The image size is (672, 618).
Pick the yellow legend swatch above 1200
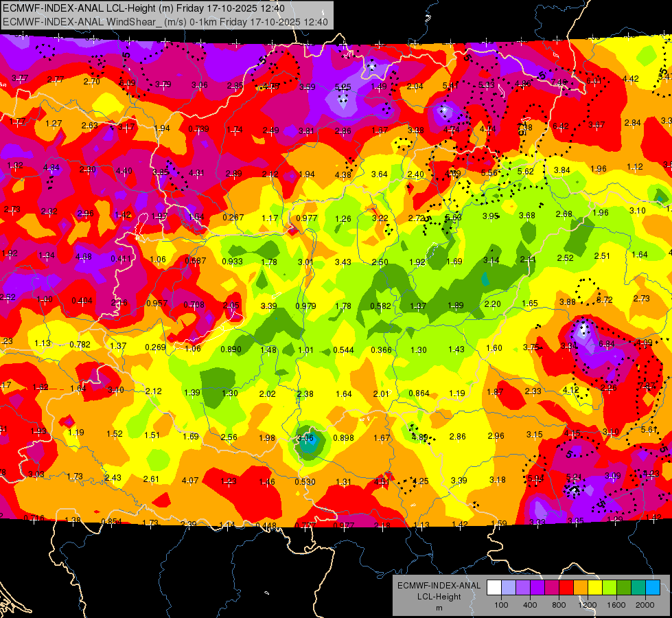coord(595,588)
